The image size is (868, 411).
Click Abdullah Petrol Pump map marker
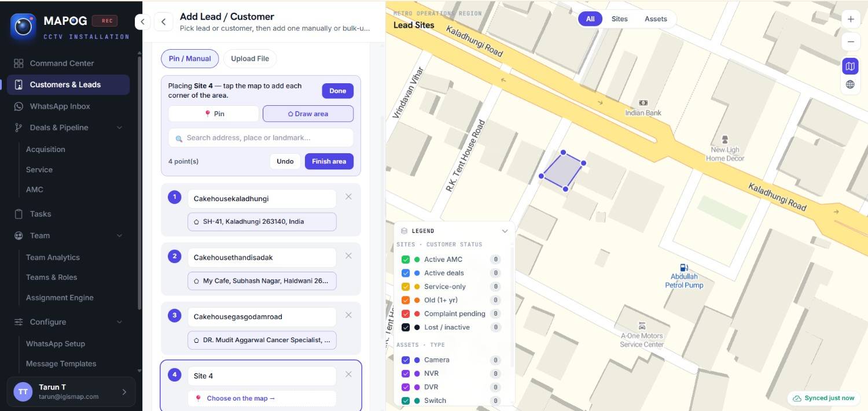pyautogui.click(x=684, y=268)
